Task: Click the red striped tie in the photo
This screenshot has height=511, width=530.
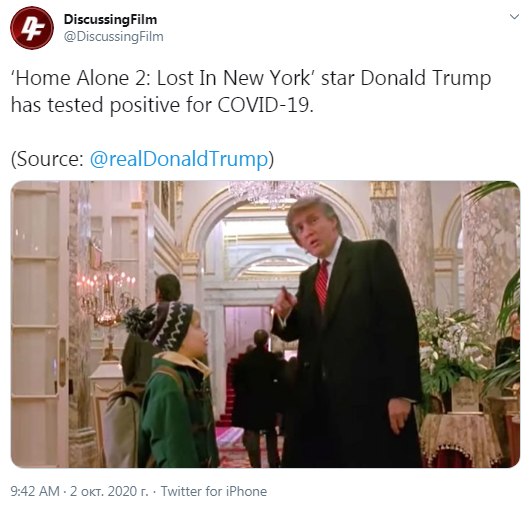Action: pyautogui.click(x=322, y=284)
